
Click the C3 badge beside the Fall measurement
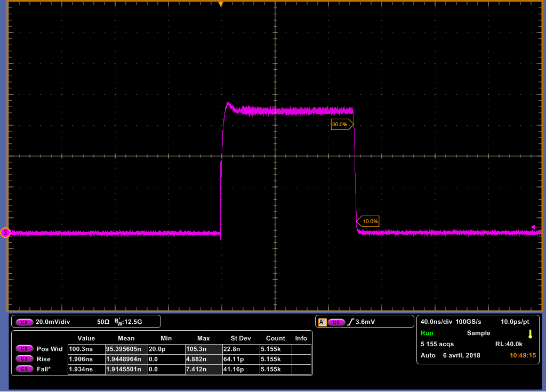(25, 369)
